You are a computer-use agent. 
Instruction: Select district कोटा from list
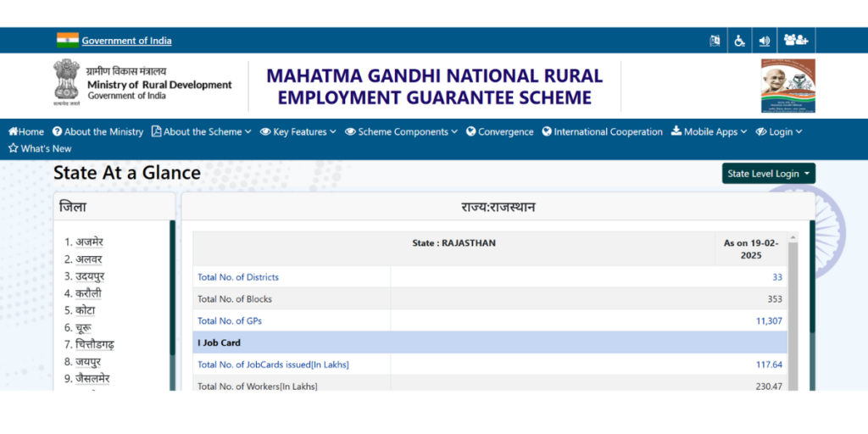click(x=86, y=310)
